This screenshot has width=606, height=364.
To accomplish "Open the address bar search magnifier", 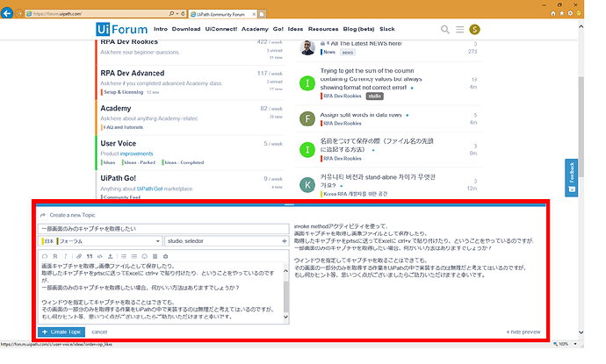I will point(171,13).
